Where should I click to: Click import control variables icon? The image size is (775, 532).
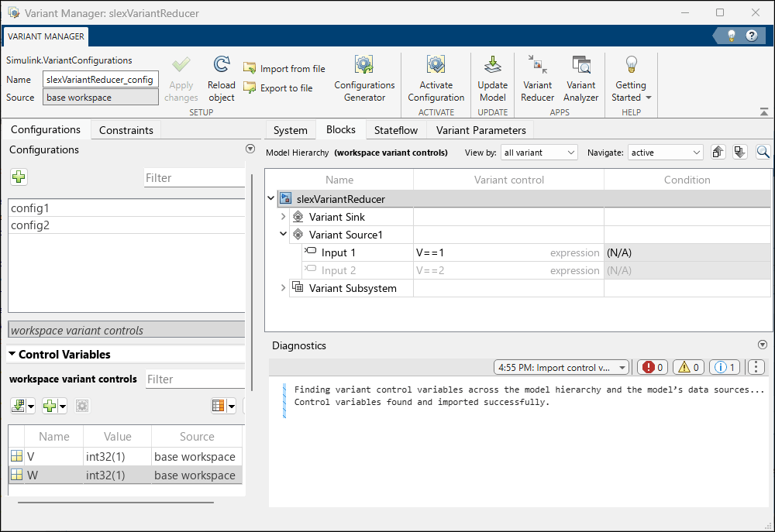(x=19, y=406)
